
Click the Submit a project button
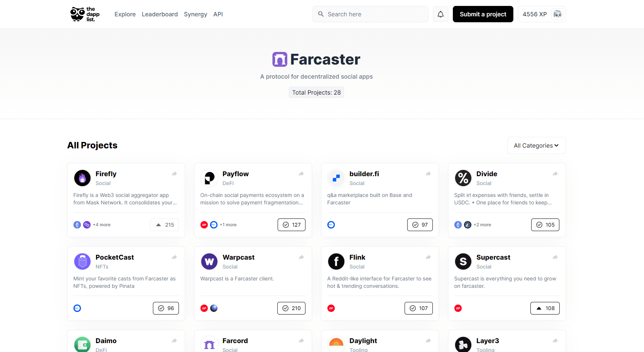pyautogui.click(x=483, y=14)
